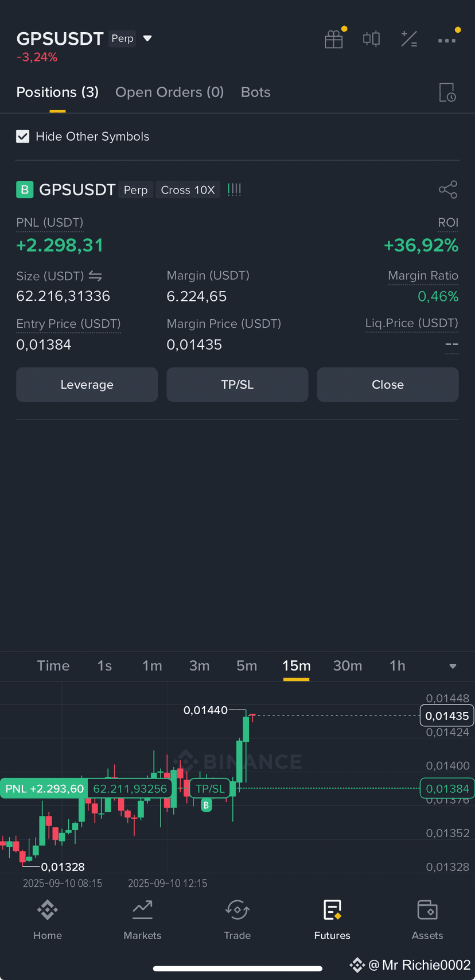Tap the green ADL bars indicator
This screenshot has width=475, height=980.
[234, 189]
